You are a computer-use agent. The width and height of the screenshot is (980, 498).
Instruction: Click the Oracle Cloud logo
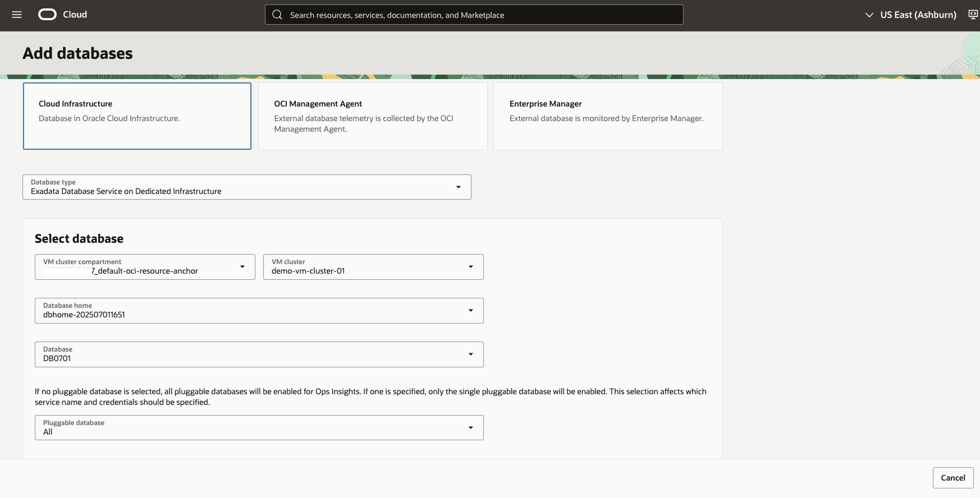pyautogui.click(x=47, y=15)
